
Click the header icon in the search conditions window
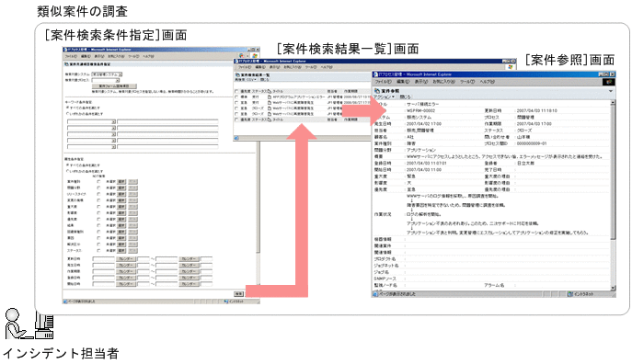(x=66, y=64)
